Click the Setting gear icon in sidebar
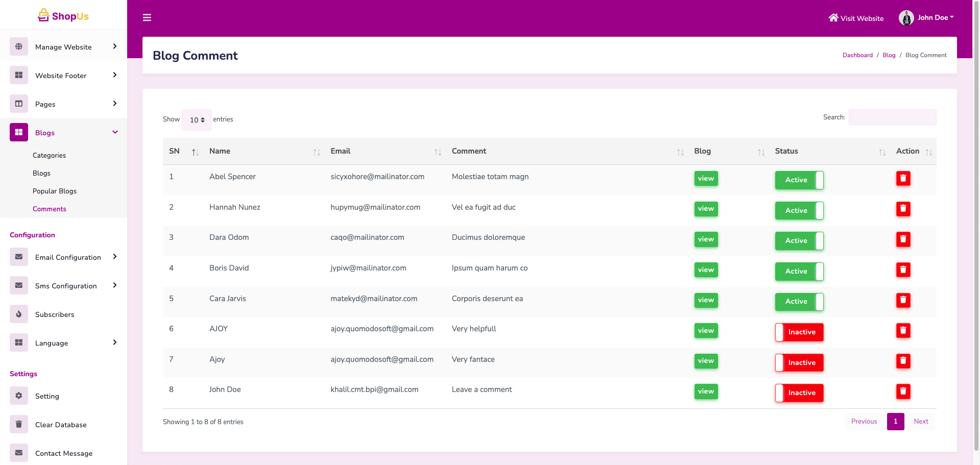The image size is (980, 465). 19,396
